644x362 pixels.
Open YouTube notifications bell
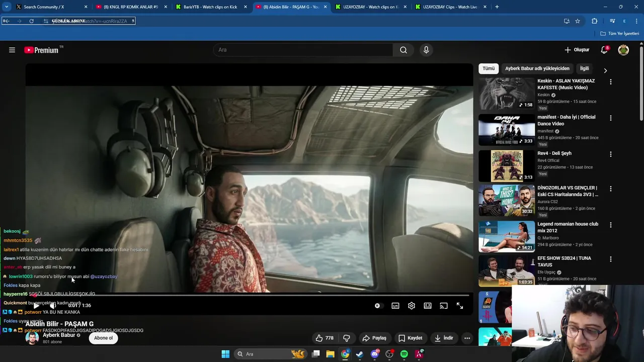(x=604, y=50)
